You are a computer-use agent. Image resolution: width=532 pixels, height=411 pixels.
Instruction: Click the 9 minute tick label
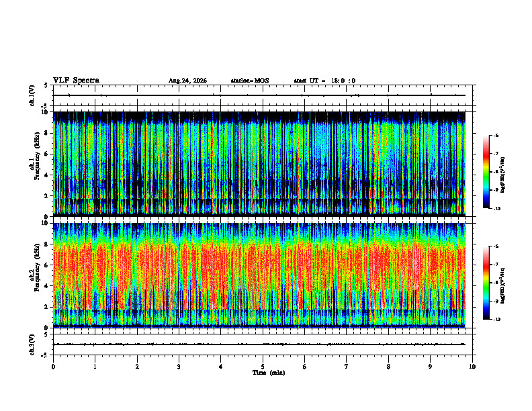coord(430,367)
